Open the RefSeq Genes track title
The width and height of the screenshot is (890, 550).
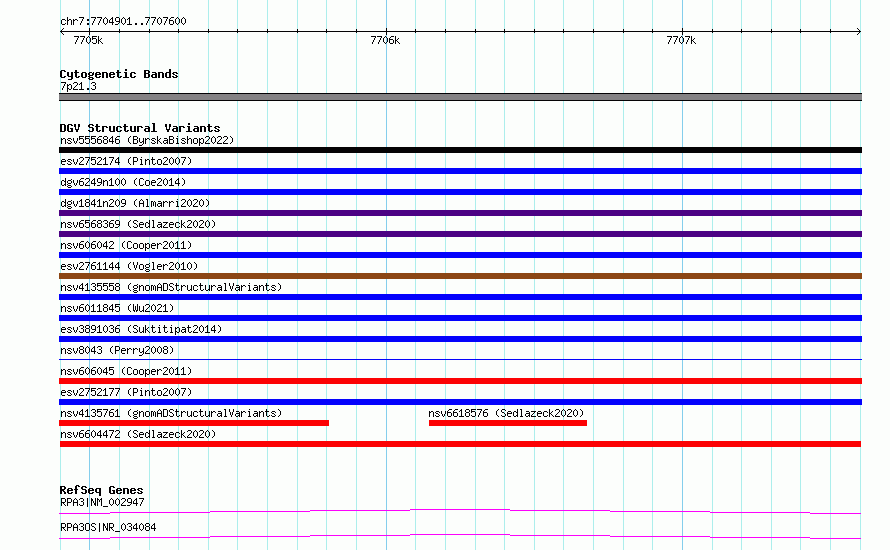tap(101, 490)
